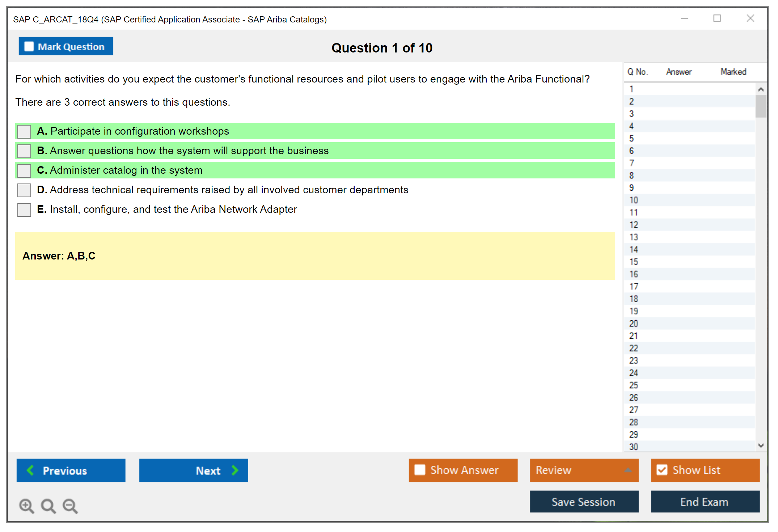Click the zoom out magnifier icon
778x532 pixels.
pos(70,506)
